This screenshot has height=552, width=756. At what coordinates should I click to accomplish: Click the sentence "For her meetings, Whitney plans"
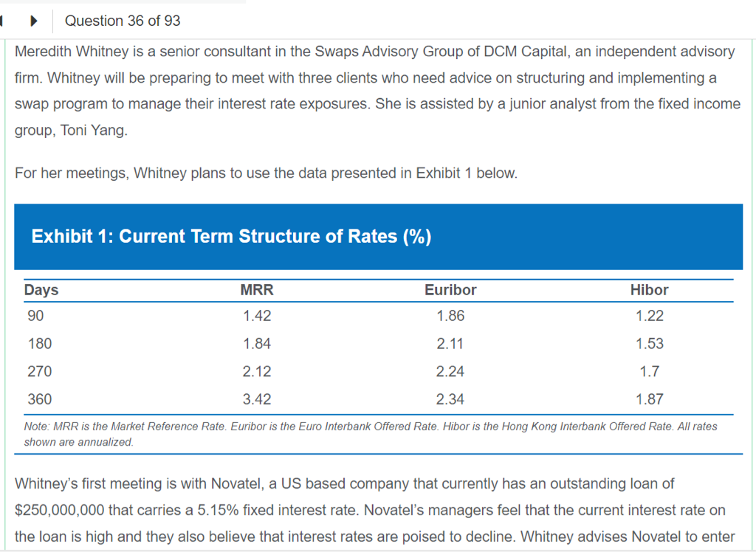click(x=266, y=174)
